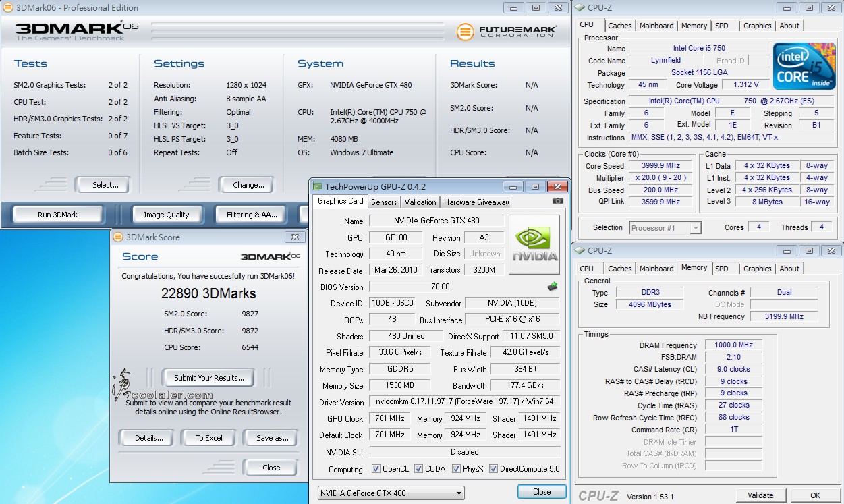Open Graphics tab in CPU-Z window showing CPU

tap(757, 26)
